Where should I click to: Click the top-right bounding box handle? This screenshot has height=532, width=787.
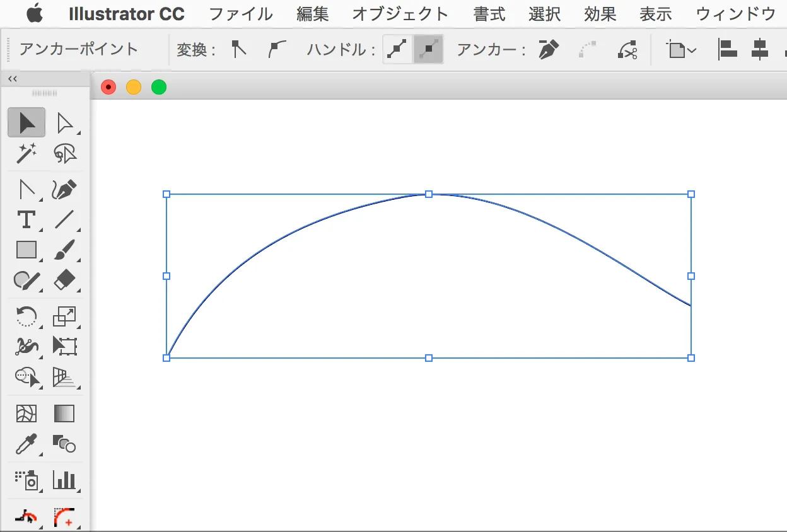pos(691,194)
